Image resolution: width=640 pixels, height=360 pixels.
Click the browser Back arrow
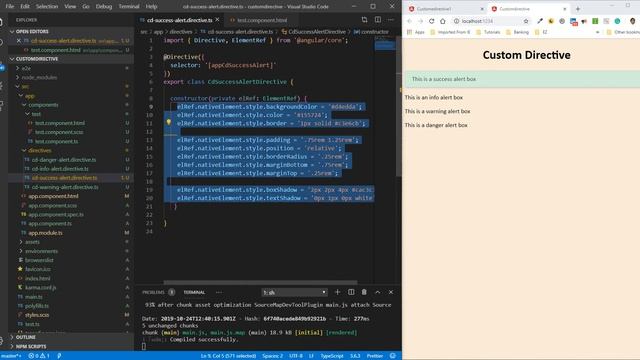click(409, 21)
